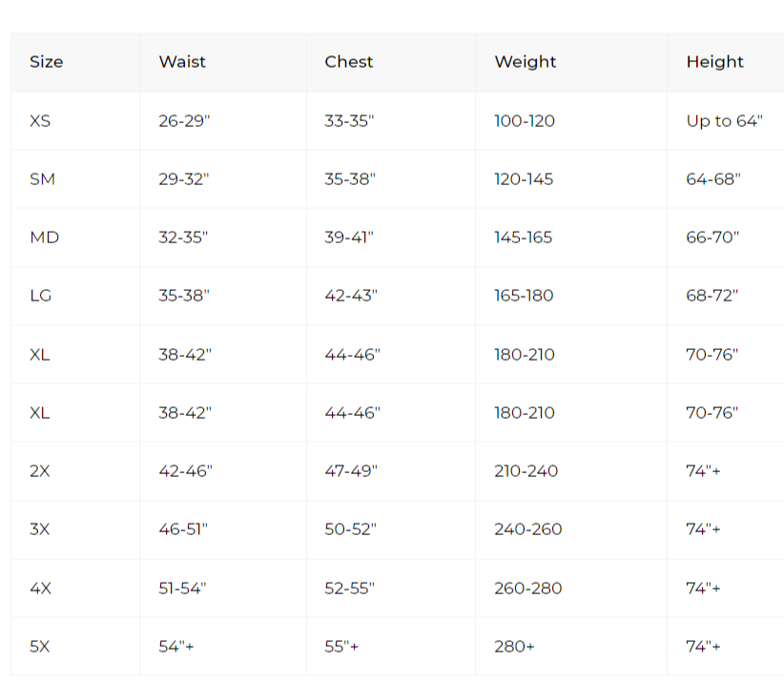
Task: Click the 35-38" chest measurement
Action: 350,179
